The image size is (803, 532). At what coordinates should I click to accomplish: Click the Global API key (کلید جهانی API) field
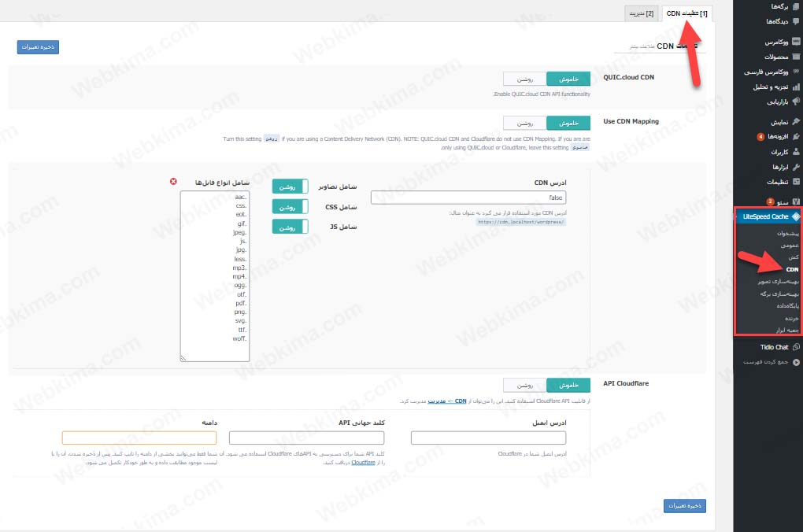coord(307,438)
